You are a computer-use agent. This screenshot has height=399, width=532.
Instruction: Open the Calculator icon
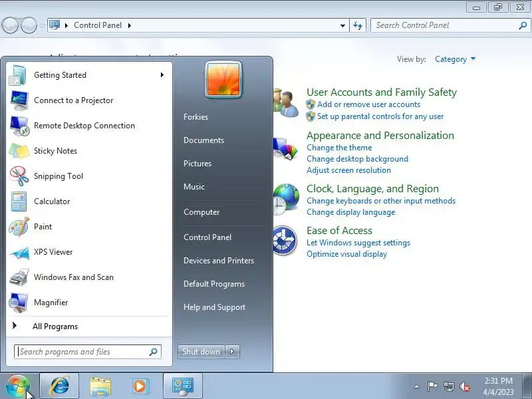click(x=19, y=201)
